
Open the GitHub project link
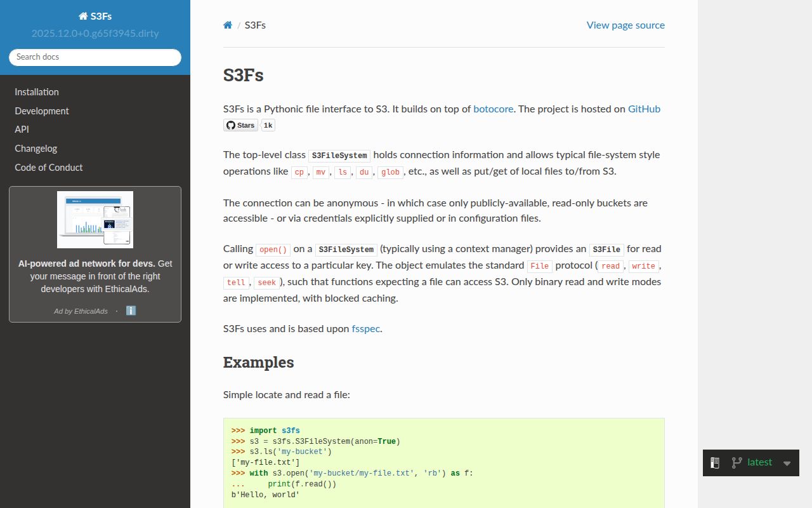point(644,109)
